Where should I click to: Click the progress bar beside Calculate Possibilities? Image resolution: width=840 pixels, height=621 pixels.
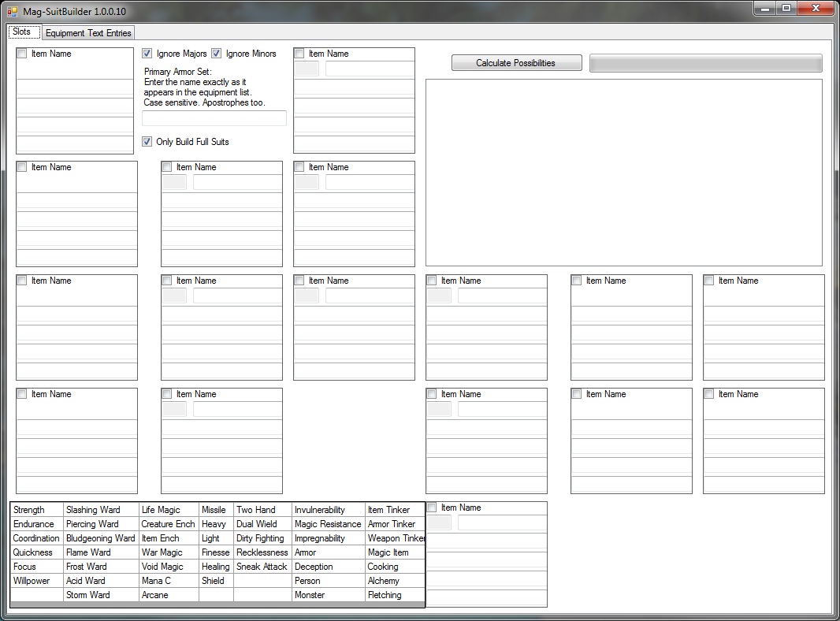click(705, 63)
